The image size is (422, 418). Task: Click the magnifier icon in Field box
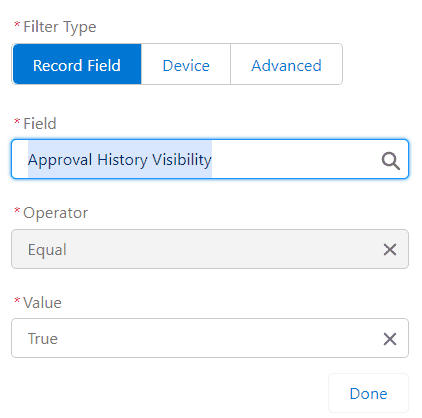(x=390, y=161)
